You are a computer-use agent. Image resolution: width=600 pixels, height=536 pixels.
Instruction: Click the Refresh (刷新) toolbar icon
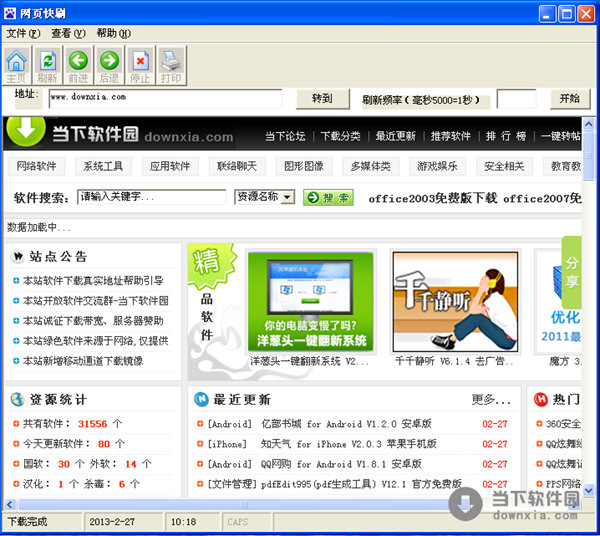point(47,65)
